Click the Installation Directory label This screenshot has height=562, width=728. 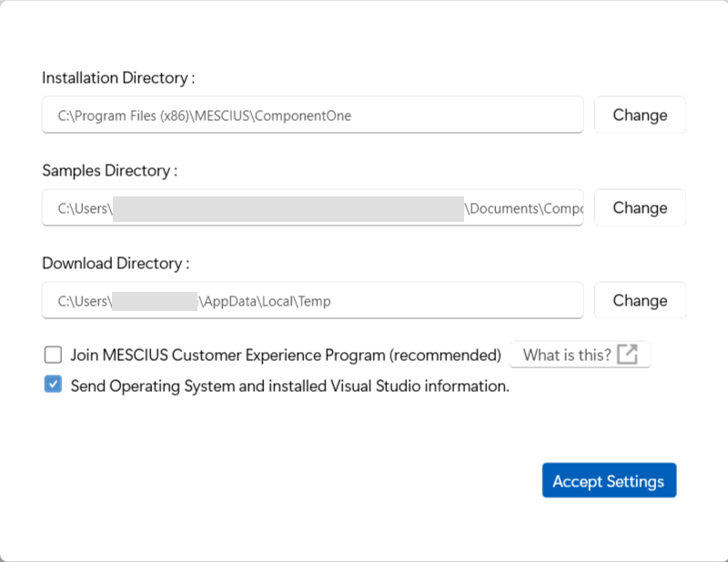tap(118, 78)
